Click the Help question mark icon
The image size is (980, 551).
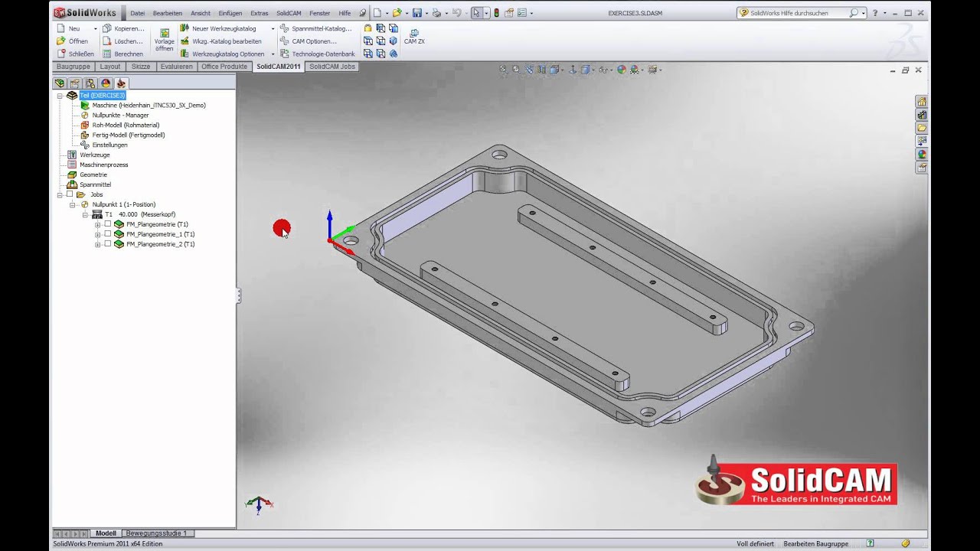coord(875,13)
